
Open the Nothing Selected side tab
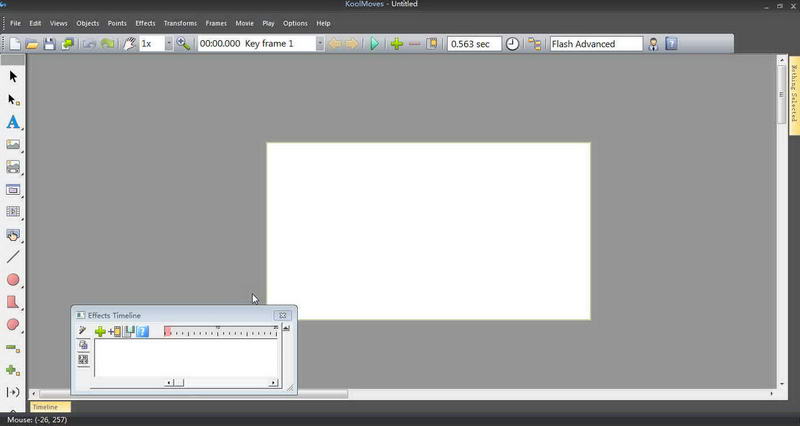[794, 95]
